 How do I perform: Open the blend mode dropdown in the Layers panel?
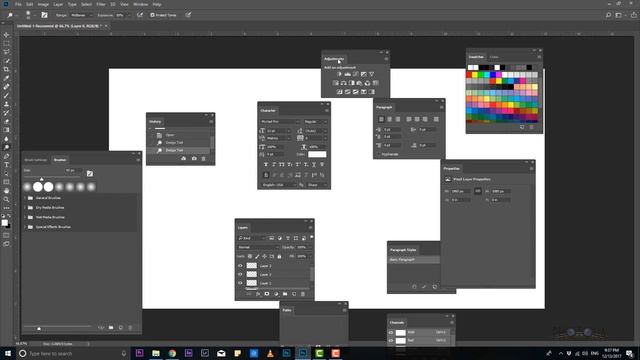[x=258, y=247]
